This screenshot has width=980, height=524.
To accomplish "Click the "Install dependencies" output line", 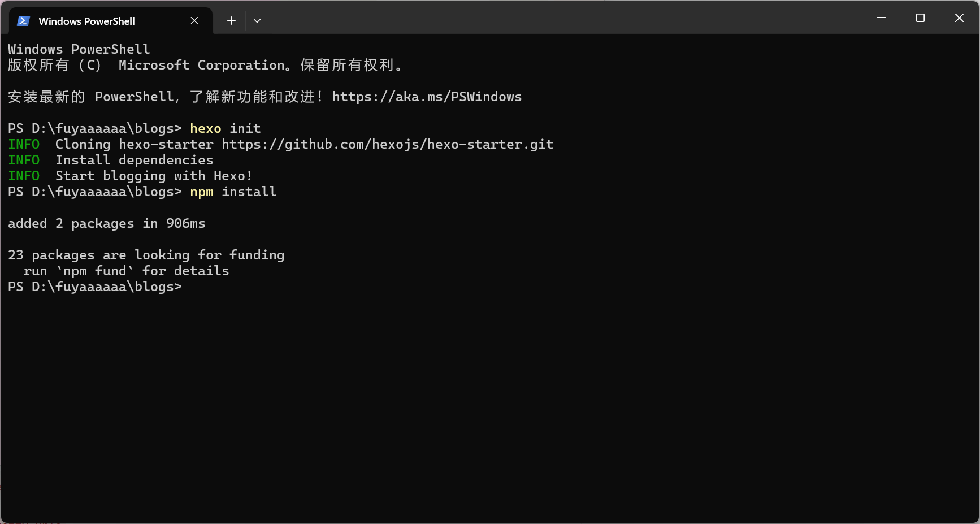I will pos(134,161).
